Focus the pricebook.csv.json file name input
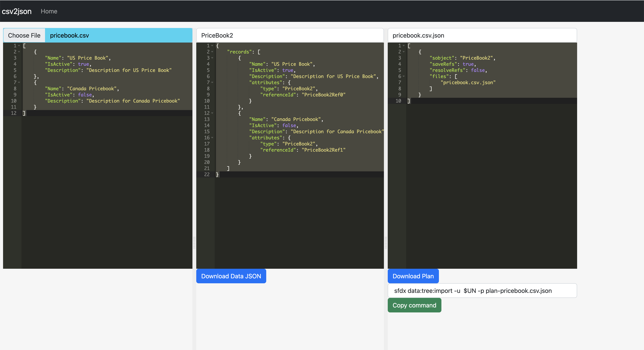The height and width of the screenshot is (350, 644). (482, 35)
